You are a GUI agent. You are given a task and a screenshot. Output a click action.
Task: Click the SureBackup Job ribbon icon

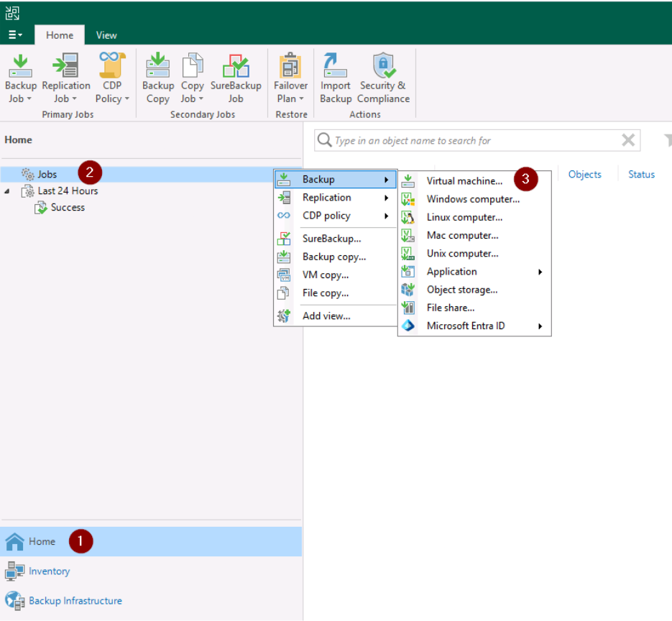236,65
